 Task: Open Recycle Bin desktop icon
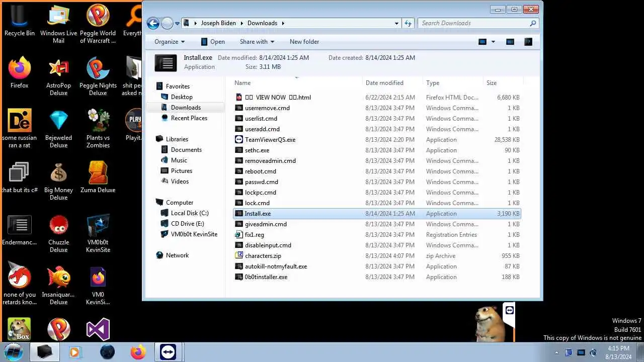click(x=20, y=21)
